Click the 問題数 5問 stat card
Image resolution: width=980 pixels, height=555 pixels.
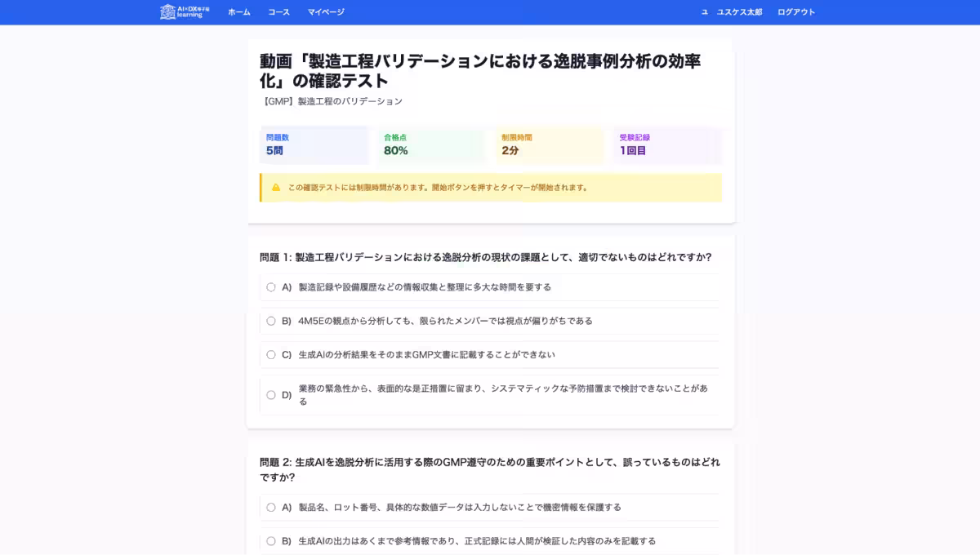tap(314, 144)
